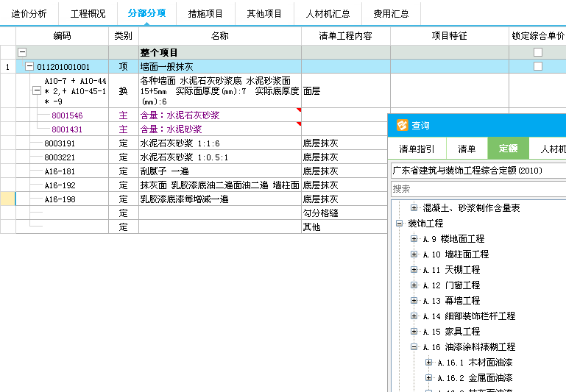Screen dimensions: 566x392
Task: Select tree item A.16.1 木材面油漆
Action: tap(475, 363)
